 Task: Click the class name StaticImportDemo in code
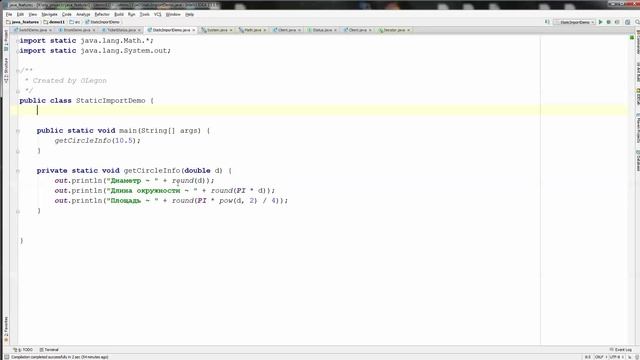(111, 100)
